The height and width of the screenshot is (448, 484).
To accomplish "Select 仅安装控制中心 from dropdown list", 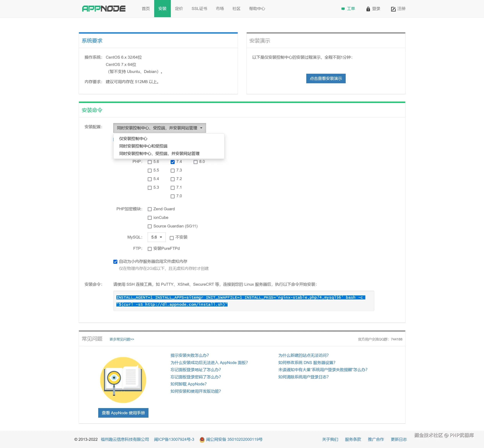I will pos(133,139).
